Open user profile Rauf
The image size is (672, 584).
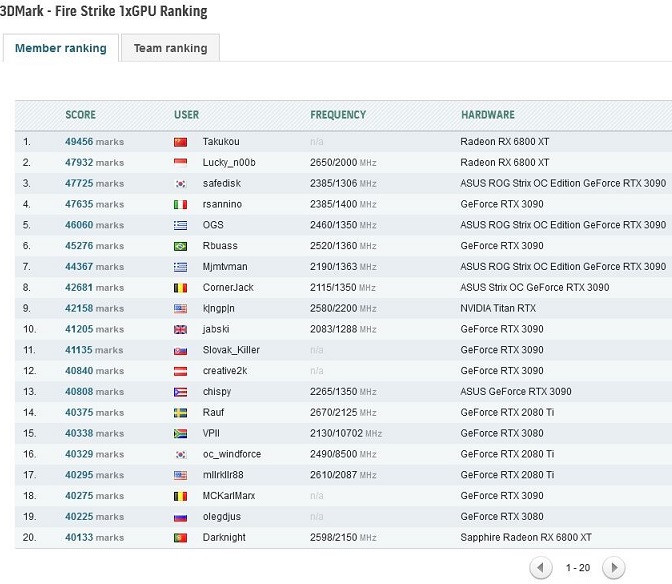(213, 413)
